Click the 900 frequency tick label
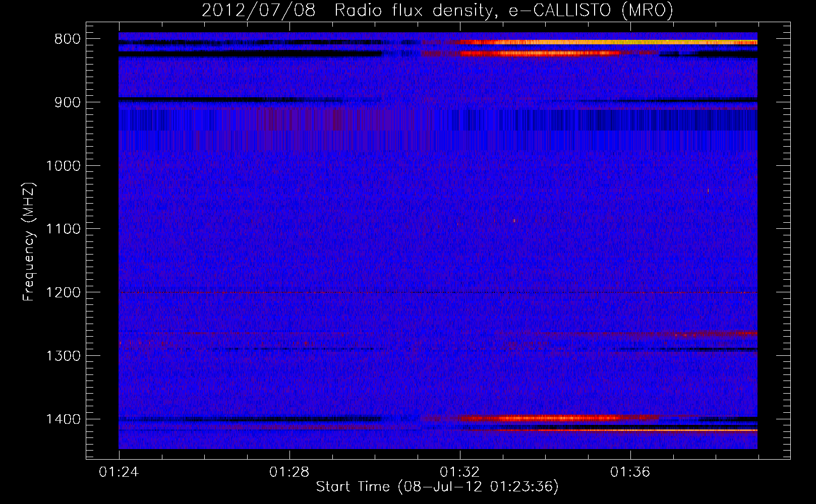The height and width of the screenshot is (504, 816). tap(68, 102)
